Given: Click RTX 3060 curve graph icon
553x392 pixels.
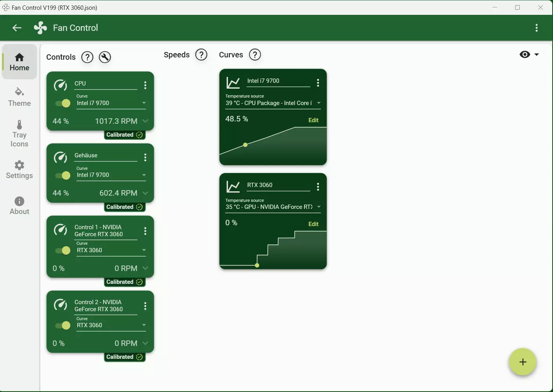Looking at the screenshot, I should 233,187.
